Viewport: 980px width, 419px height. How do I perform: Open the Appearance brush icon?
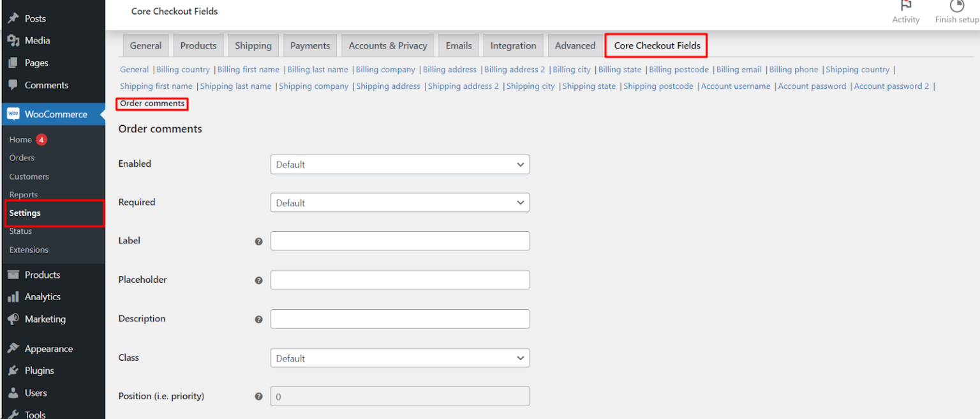(x=13, y=348)
